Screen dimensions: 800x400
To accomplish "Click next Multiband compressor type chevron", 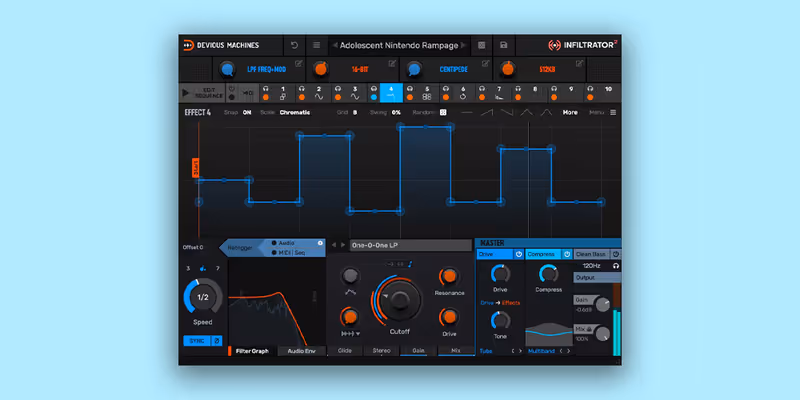I will (568, 351).
